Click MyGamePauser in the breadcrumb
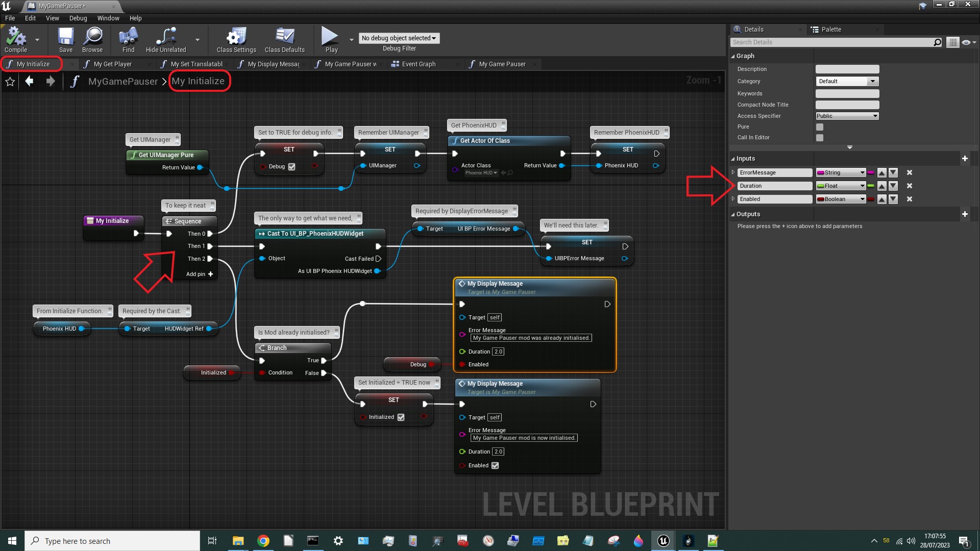The image size is (980, 551). click(x=123, y=82)
